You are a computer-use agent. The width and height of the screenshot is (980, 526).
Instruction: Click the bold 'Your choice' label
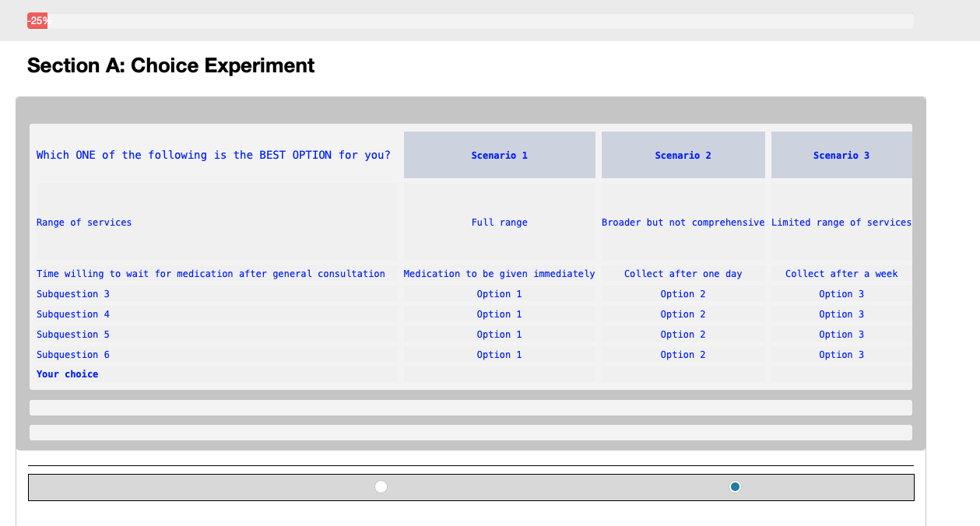click(68, 374)
